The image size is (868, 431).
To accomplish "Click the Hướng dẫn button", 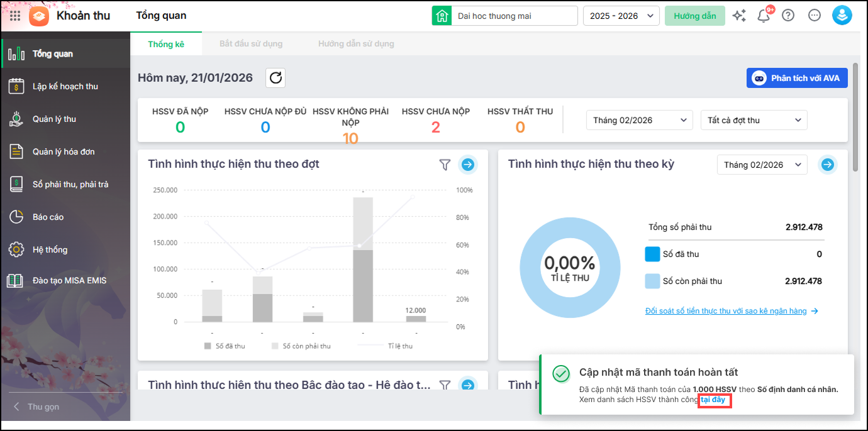I will pyautogui.click(x=694, y=16).
